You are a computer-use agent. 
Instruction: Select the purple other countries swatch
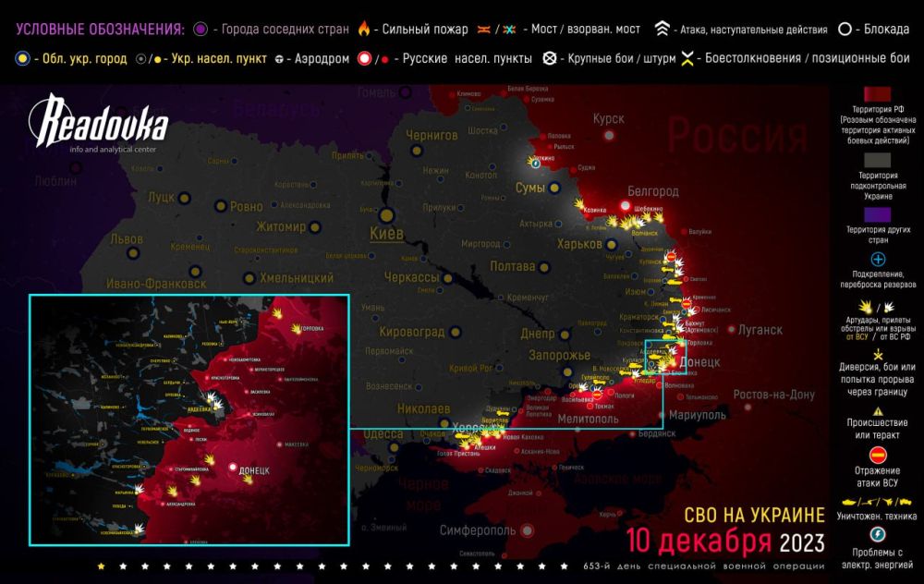878,214
